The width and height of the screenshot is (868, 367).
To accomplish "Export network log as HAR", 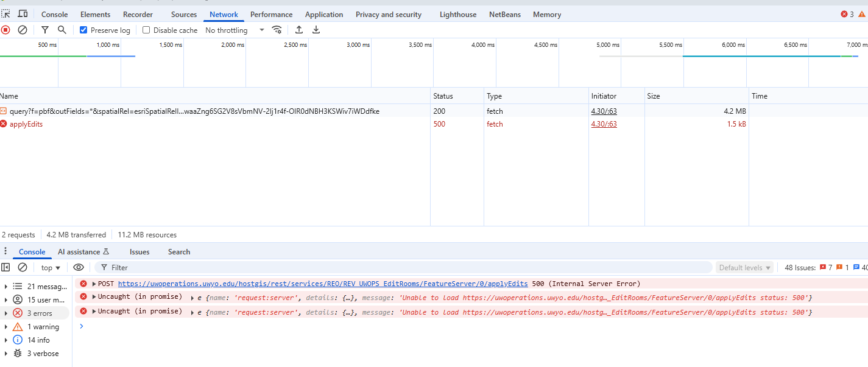I will pyautogui.click(x=316, y=29).
